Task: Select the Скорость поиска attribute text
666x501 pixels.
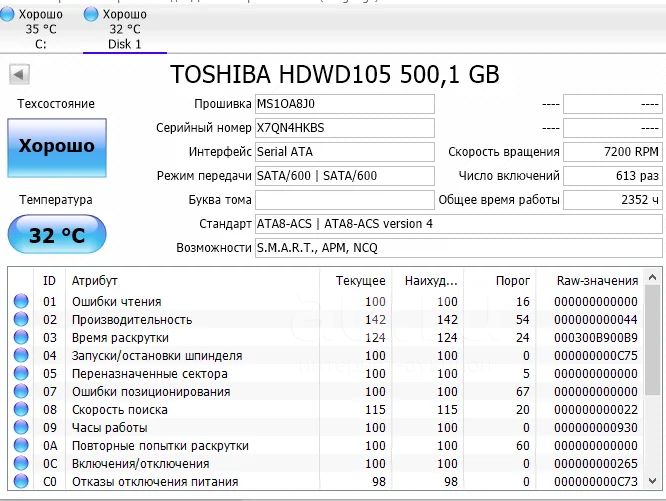Action: pos(119,410)
